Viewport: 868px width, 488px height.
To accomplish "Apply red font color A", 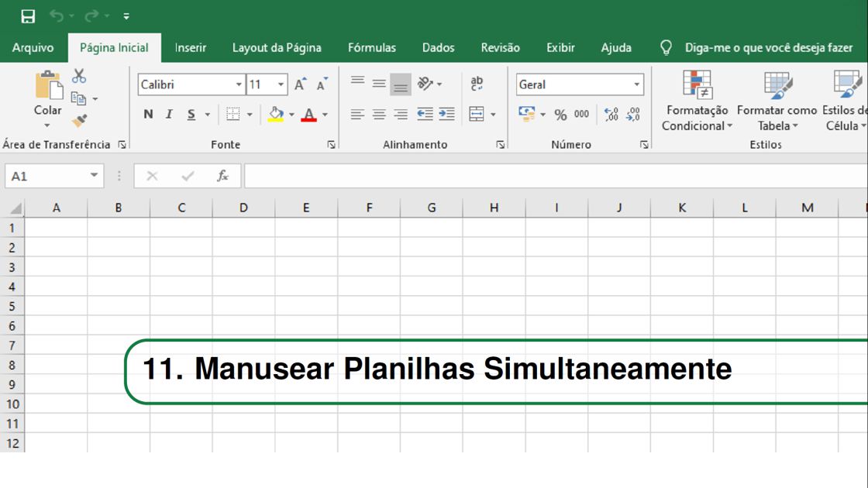I will pyautogui.click(x=309, y=115).
